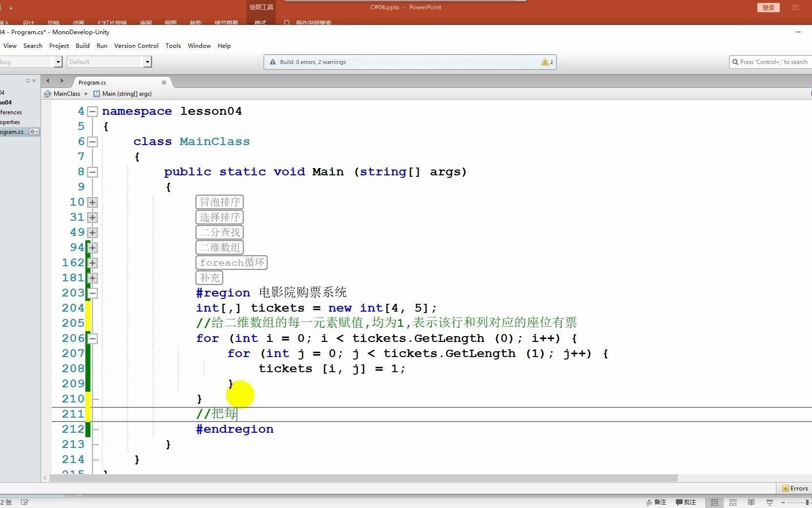
Task: Click the Build status warning triangle icon
Action: 273,62
